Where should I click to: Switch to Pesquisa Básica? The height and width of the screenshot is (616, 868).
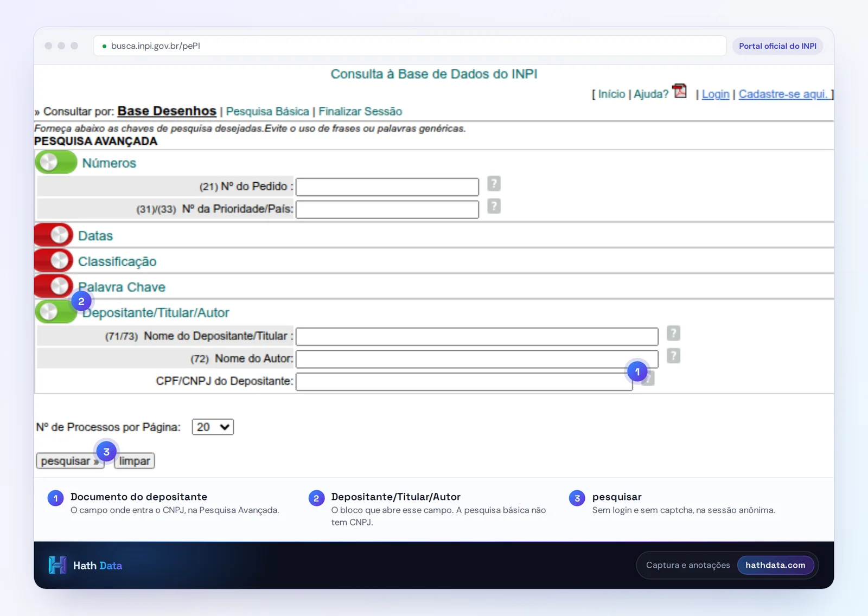tap(267, 112)
